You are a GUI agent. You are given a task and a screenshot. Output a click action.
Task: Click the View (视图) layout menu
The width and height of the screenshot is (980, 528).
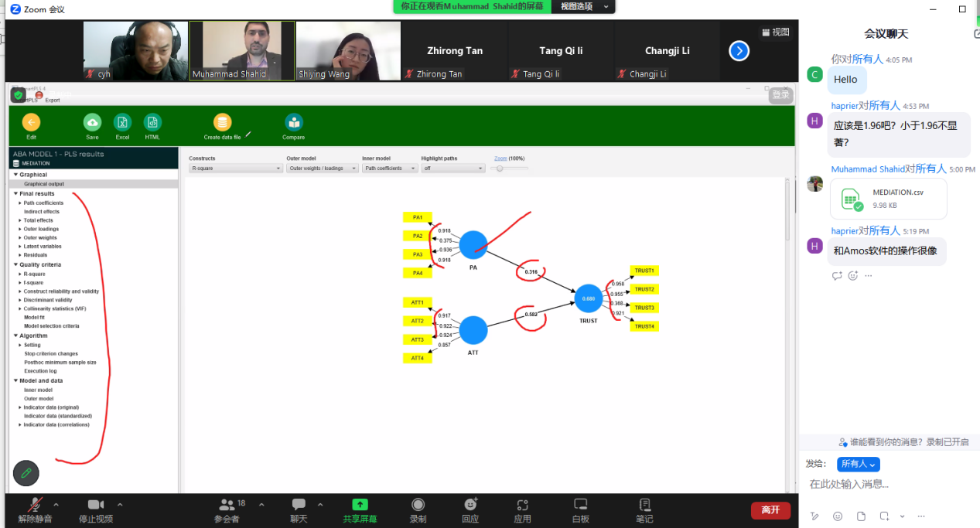click(x=776, y=32)
